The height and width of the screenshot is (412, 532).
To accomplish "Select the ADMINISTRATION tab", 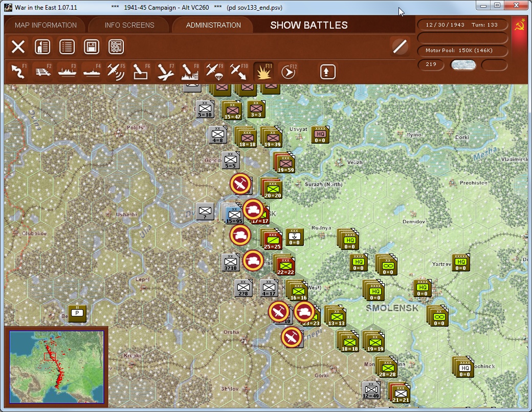I will pos(213,25).
